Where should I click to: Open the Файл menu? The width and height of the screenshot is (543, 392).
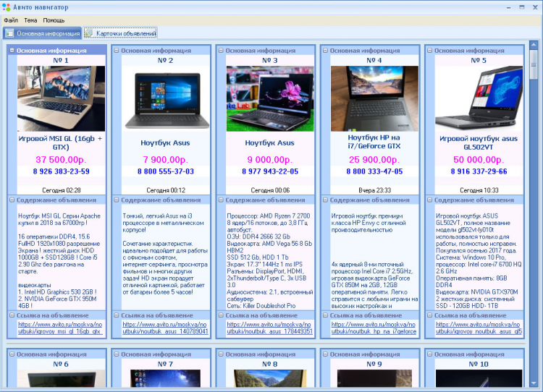[11, 20]
